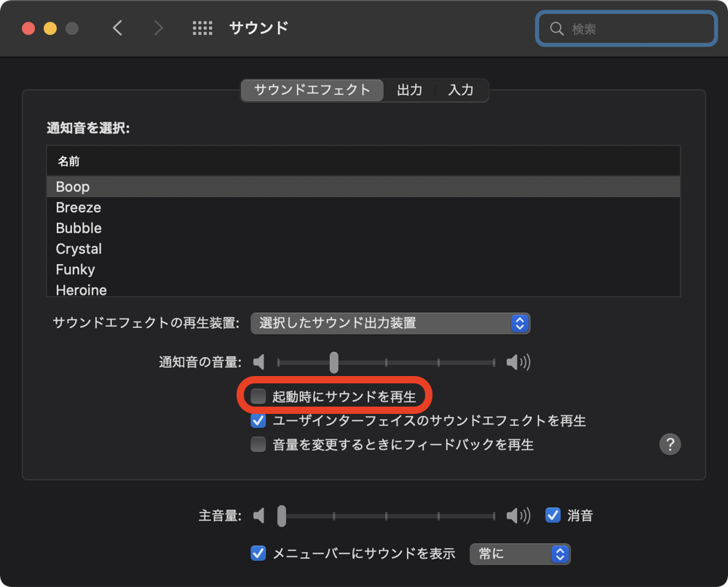Close the サウンド window

(x=28, y=28)
